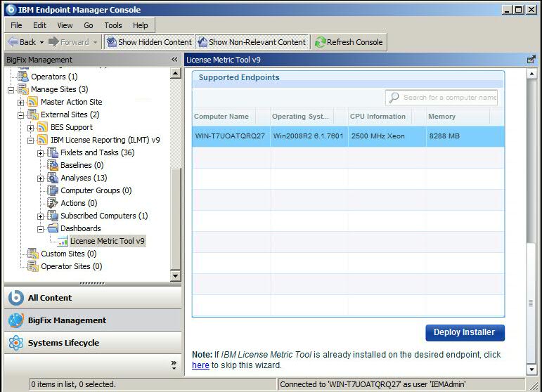Image resolution: width=542 pixels, height=392 pixels.
Task: Click the tree scrollbar down arrow
Action: [176, 275]
